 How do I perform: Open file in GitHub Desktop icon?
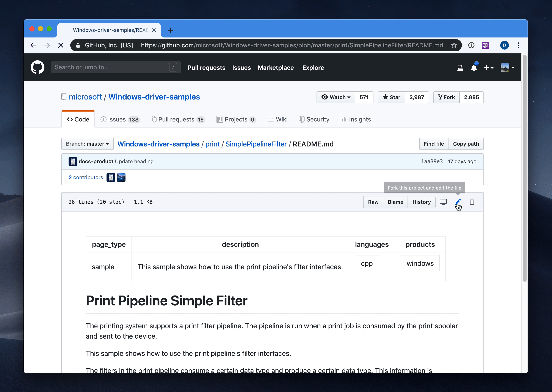443,202
